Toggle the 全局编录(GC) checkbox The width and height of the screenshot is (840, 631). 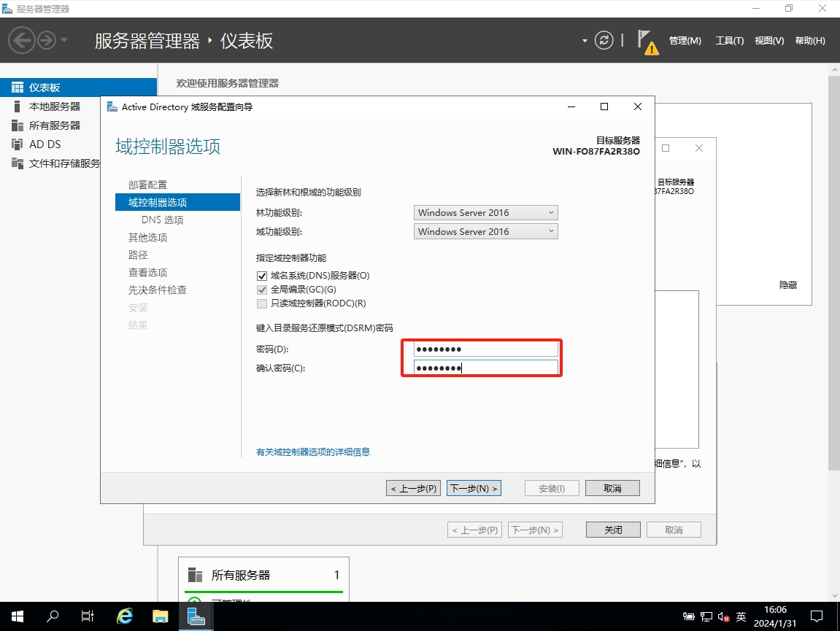point(262,290)
